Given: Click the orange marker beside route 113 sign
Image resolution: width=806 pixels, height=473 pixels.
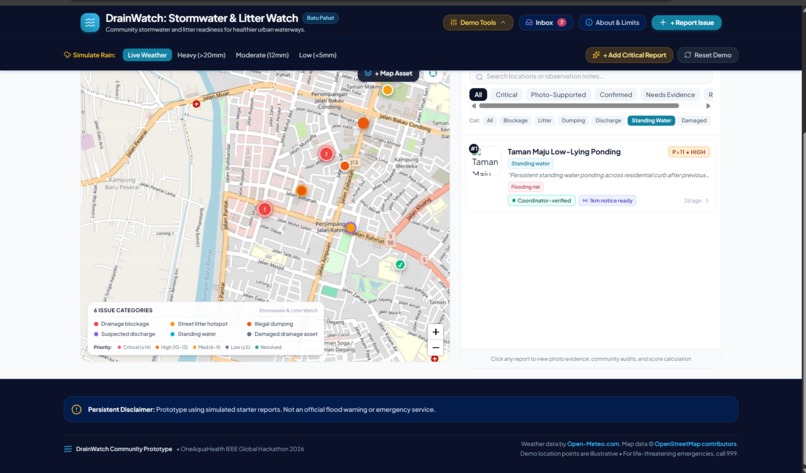Looking at the screenshot, I should (x=345, y=166).
